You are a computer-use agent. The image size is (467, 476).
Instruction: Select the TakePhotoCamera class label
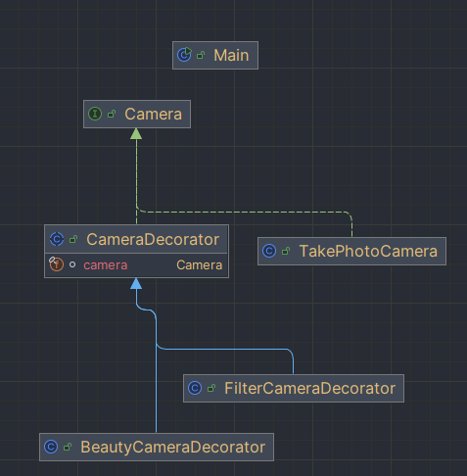(x=368, y=251)
